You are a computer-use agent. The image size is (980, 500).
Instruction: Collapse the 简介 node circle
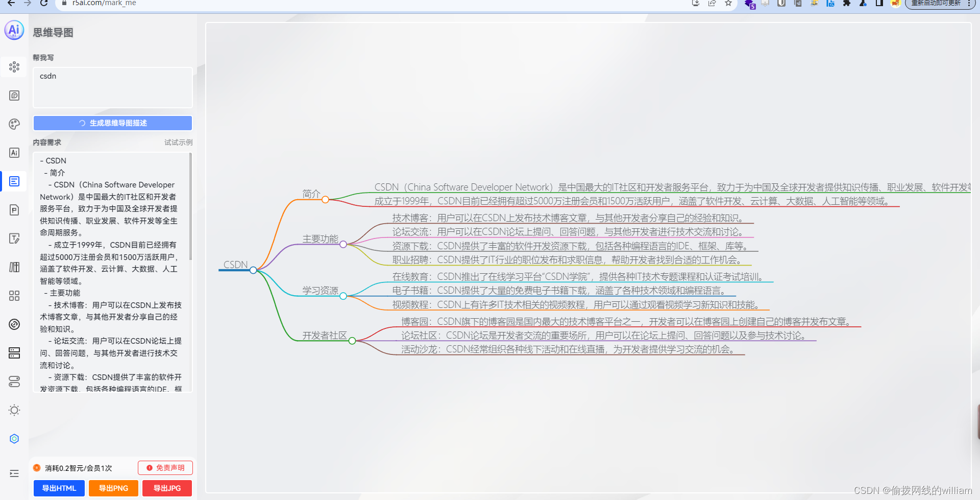[x=325, y=200]
